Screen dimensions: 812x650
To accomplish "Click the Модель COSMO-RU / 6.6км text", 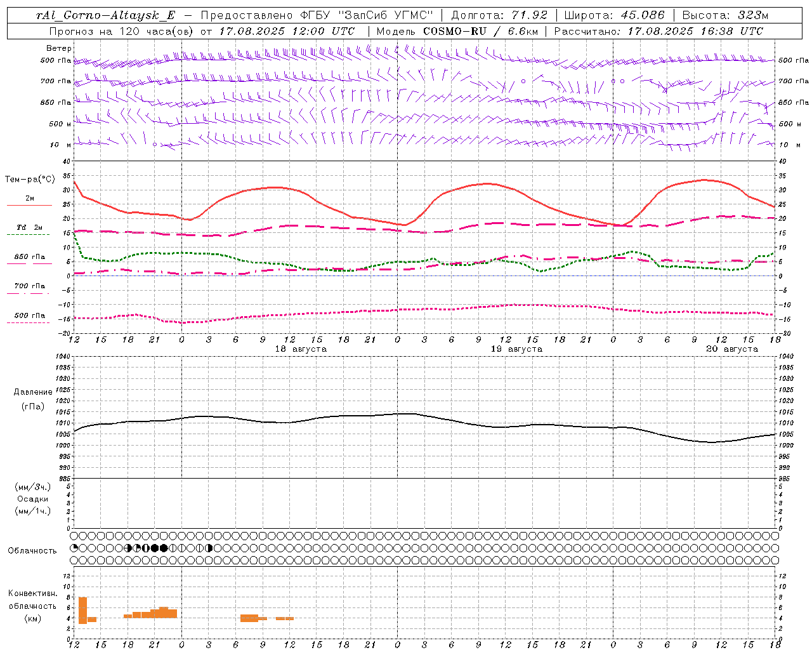I will [x=456, y=31].
